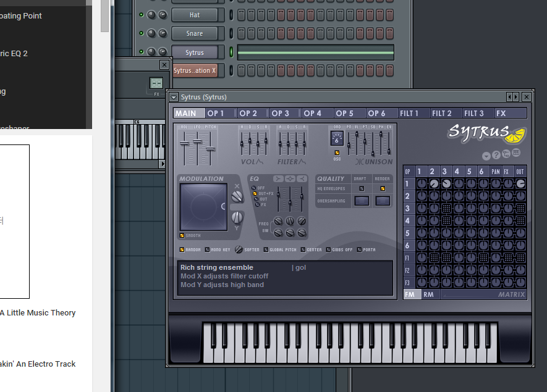Open the OP 1 tab
The image size is (547, 392).
[x=221, y=113]
